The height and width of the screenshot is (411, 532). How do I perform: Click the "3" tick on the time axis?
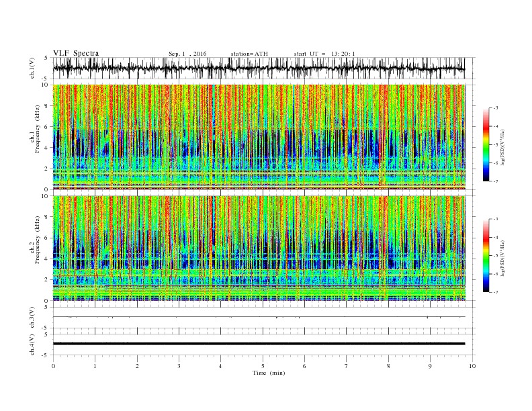(x=179, y=366)
